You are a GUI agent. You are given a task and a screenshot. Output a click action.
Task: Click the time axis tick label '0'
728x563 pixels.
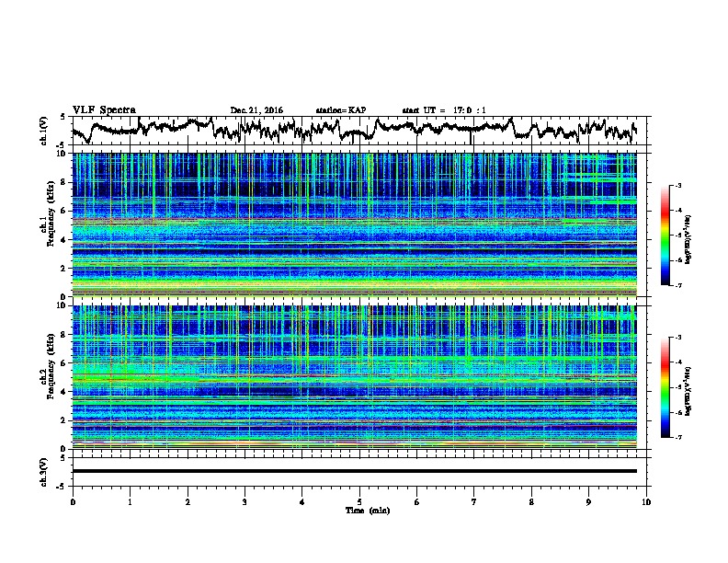73,502
